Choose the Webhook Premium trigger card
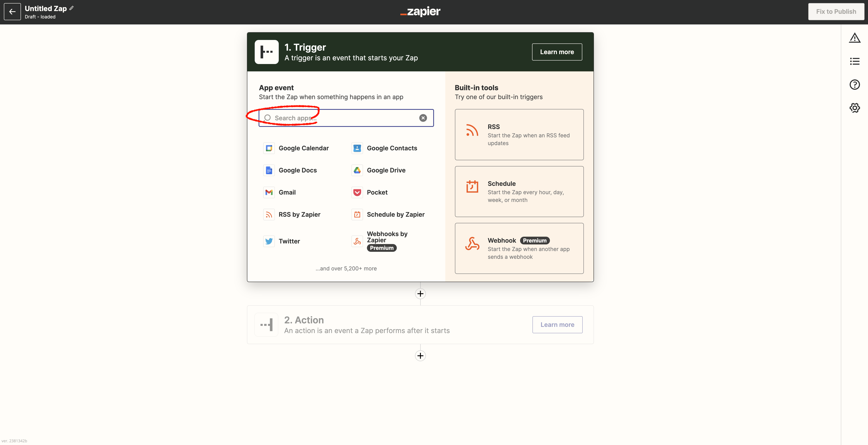Viewport: 868px width, 445px height. 519,248
